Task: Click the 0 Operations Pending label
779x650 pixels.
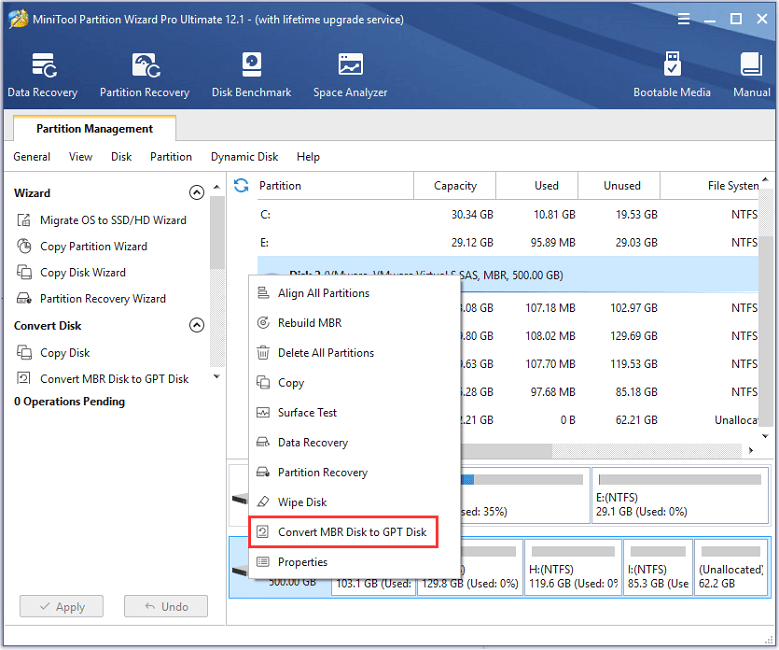Action: click(x=70, y=401)
